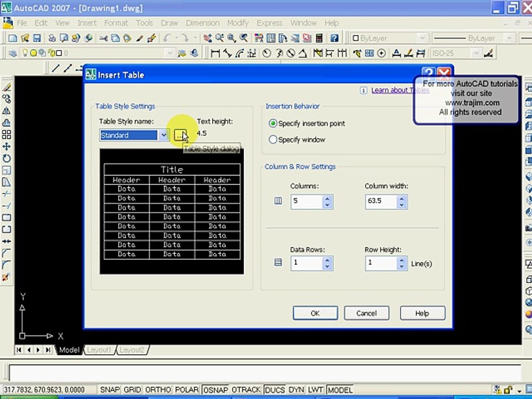
Task: Select the Offset tool
Action: pos(7,123)
